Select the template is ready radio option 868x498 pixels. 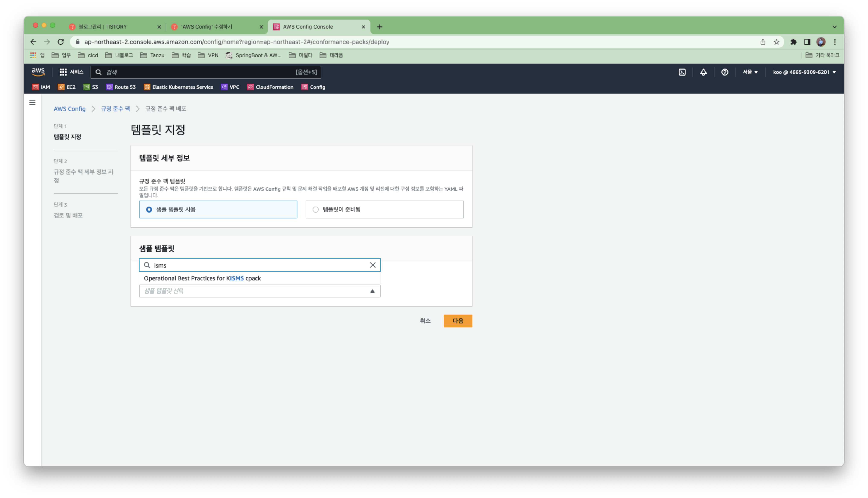tap(316, 209)
